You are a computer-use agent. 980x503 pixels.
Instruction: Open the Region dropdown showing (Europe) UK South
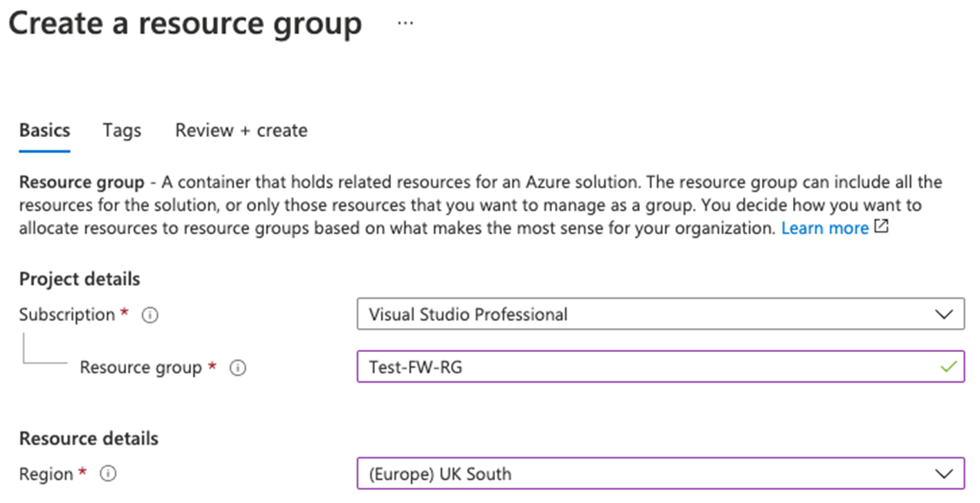[x=661, y=474]
